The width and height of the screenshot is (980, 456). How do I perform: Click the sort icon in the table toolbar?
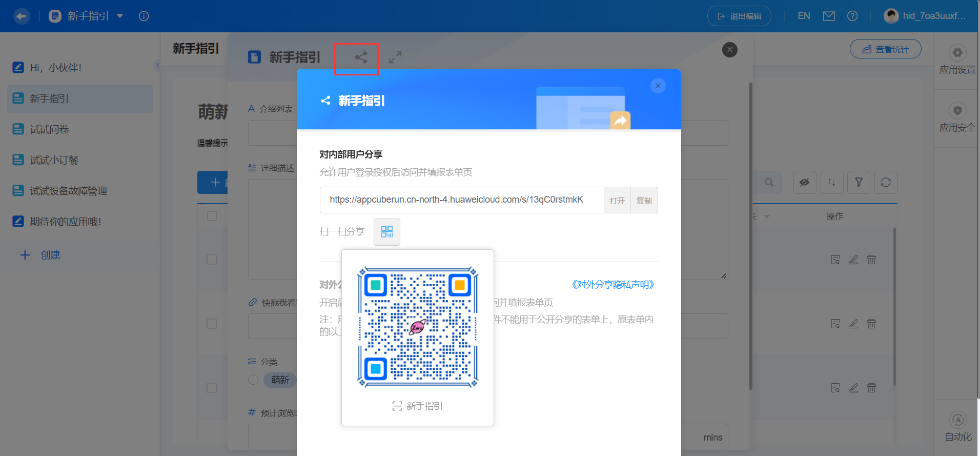[832, 182]
